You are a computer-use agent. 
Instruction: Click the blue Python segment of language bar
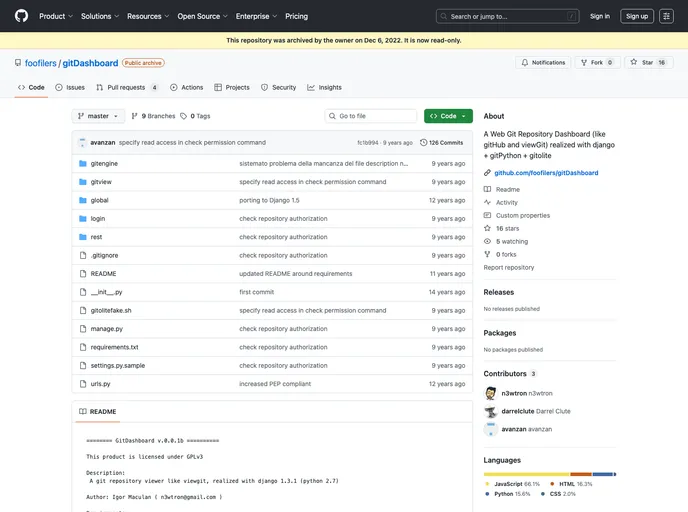pyautogui.click(x=603, y=474)
